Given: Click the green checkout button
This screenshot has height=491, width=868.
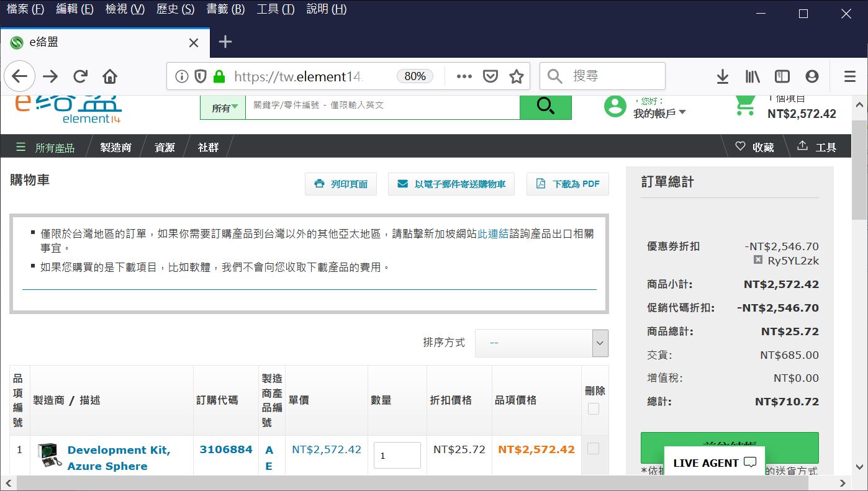Looking at the screenshot, I should [x=730, y=448].
